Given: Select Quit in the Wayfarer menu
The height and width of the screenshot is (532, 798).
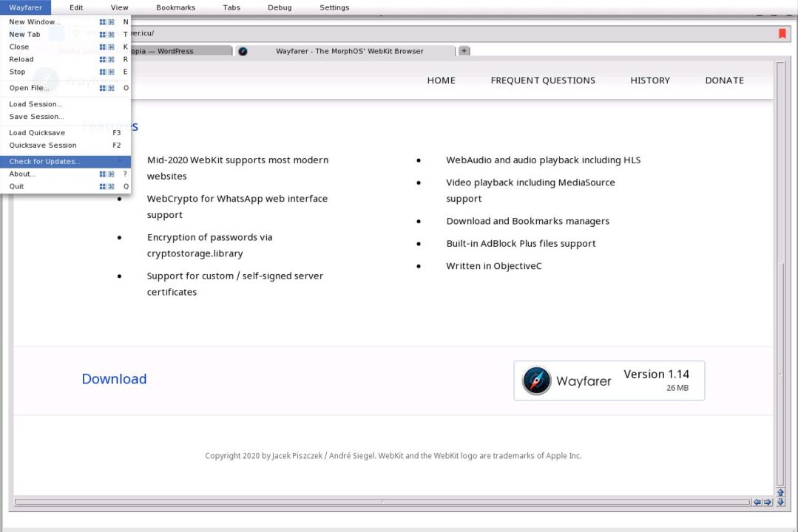Looking at the screenshot, I should [x=66, y=186].
